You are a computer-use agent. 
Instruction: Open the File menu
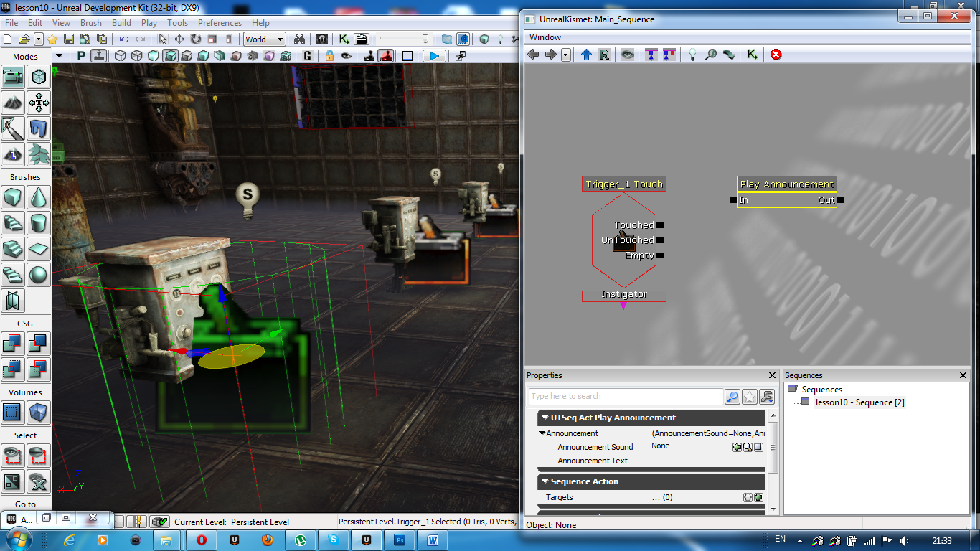pos(11,23)
